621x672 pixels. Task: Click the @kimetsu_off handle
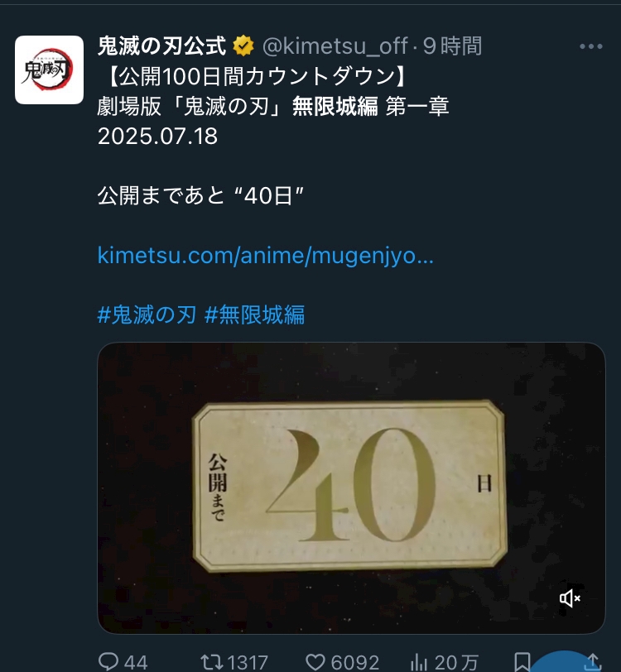point(335,46)
